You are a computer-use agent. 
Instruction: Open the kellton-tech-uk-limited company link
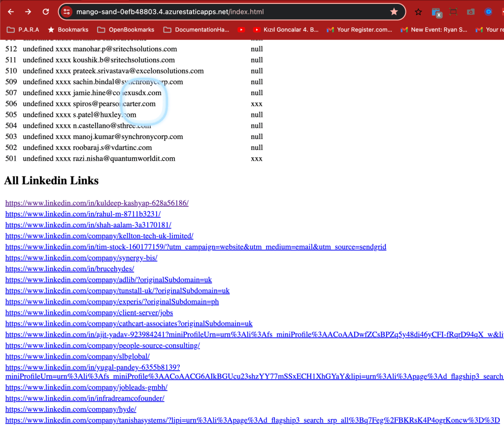(x=99, y=236)
